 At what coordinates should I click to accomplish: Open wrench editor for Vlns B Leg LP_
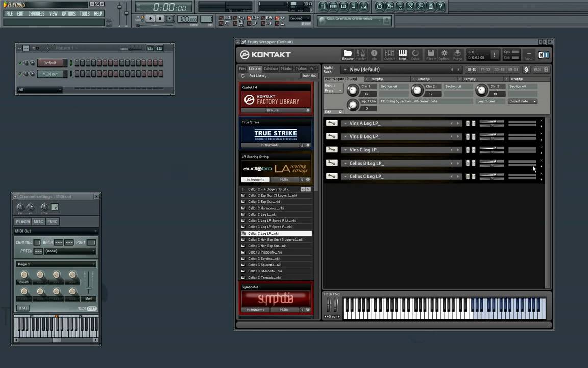(x=331, y=136)
